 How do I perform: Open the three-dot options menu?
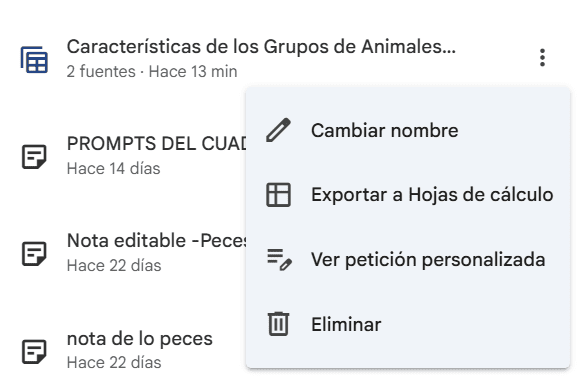pos(542,58)
